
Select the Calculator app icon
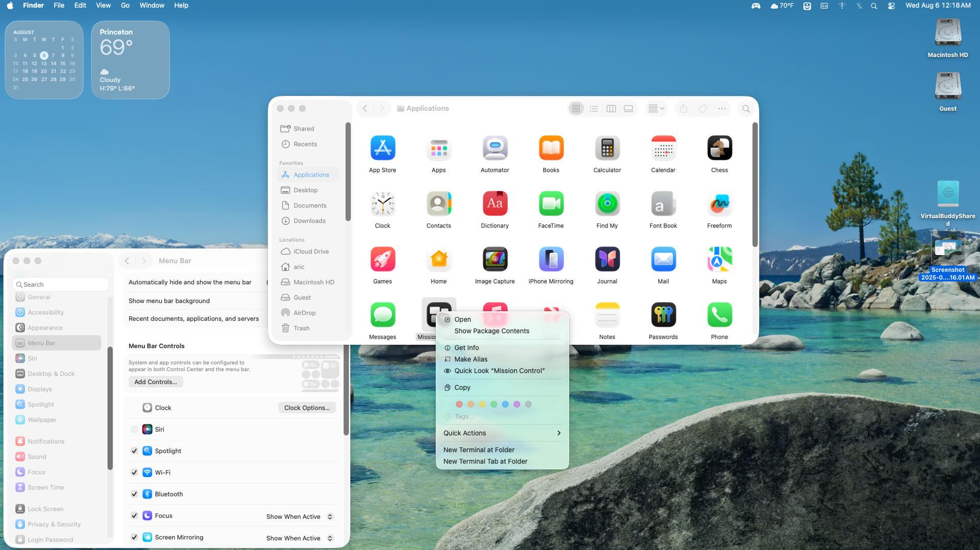[x=607, y=148]
